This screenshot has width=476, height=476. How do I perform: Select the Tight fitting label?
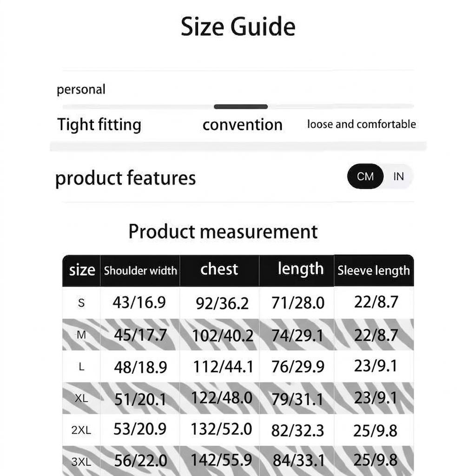(x=99, y=125)
